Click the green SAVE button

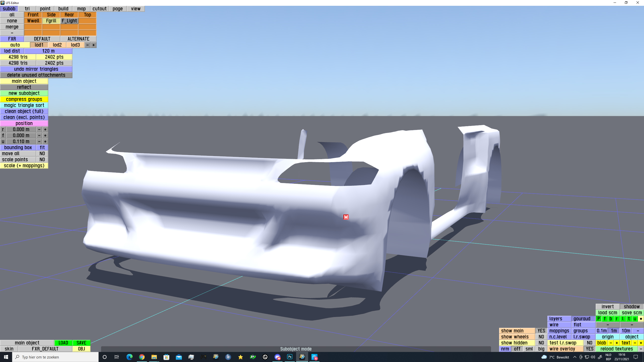[81, 343]
